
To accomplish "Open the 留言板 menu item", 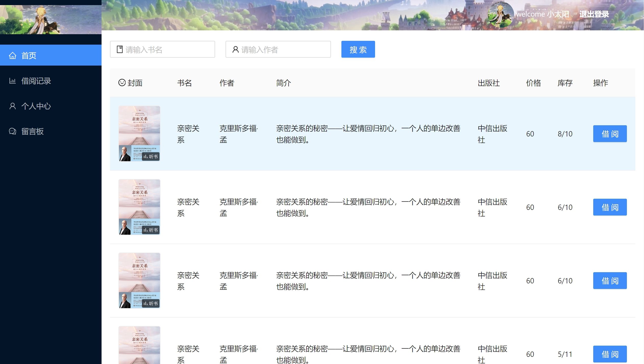I will click(51, 131).
